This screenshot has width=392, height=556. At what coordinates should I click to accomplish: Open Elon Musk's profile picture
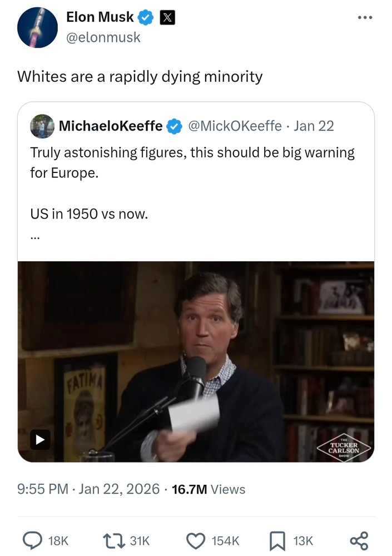tap(38, 27)
